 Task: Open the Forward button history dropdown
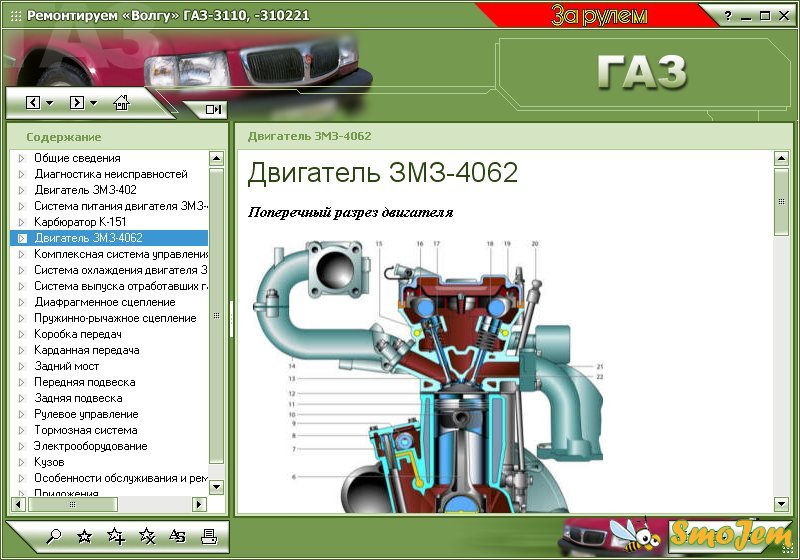tap(93, 103)
